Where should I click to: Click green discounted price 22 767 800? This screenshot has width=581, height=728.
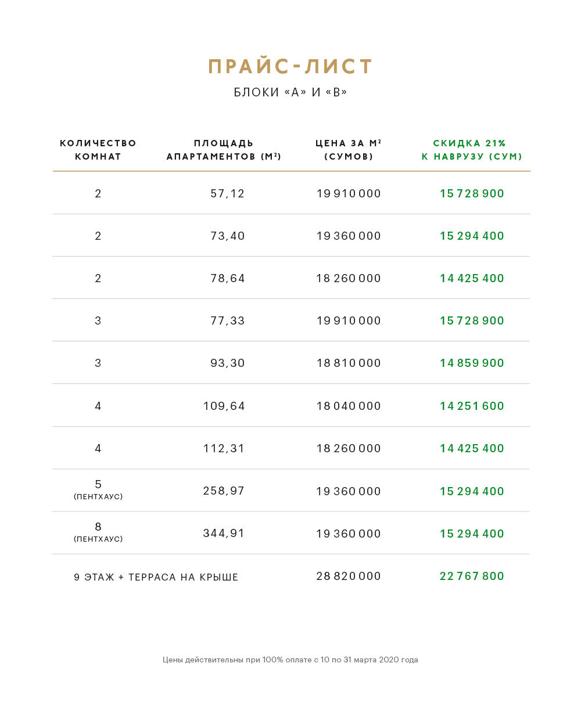tap(472, 576)
